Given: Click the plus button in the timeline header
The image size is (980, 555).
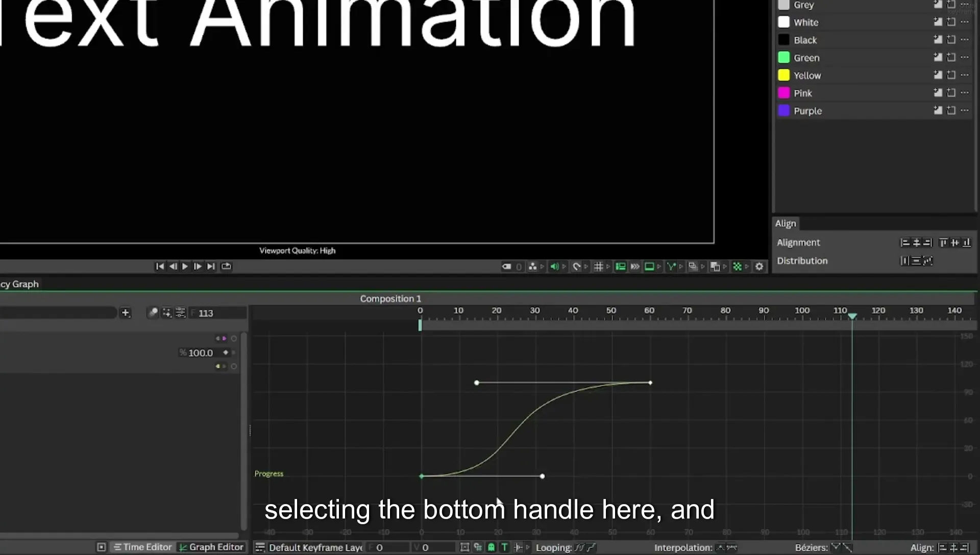Looking at the screenshot, I should click(126, 313).
